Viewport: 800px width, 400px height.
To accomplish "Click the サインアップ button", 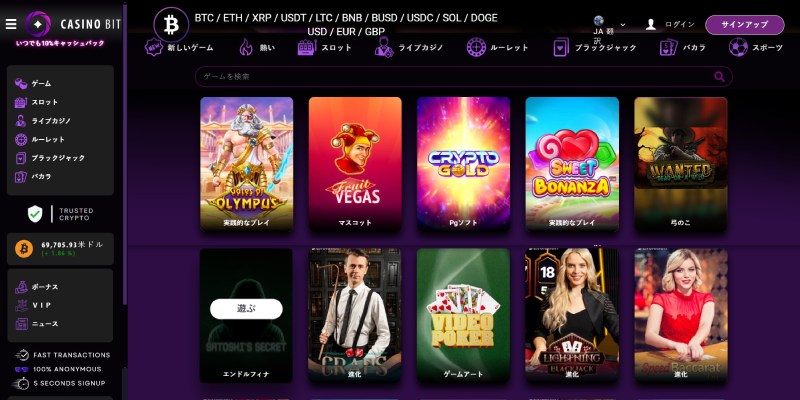I will click(x=744, y=24).
